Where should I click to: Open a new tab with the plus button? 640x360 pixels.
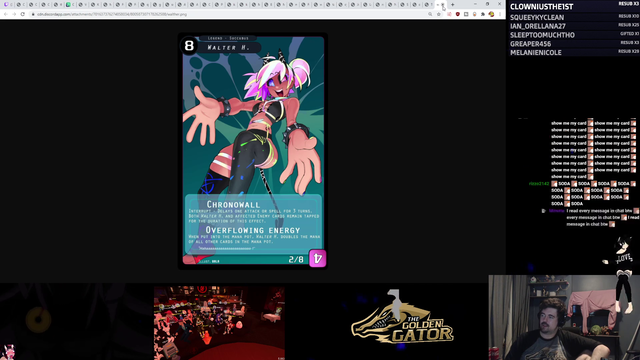(453, 4)
